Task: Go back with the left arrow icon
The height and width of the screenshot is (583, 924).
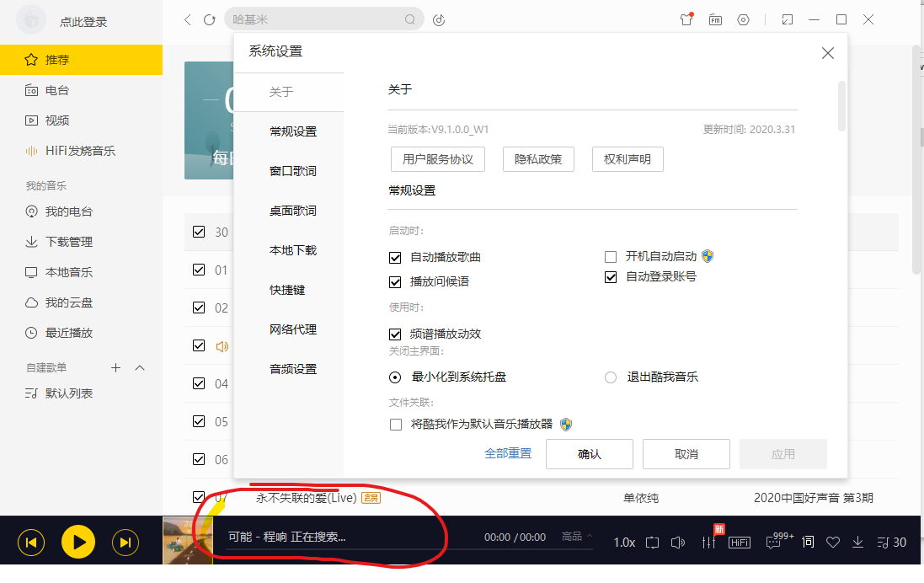Action: pyautogui.click(x=187, y=20)
